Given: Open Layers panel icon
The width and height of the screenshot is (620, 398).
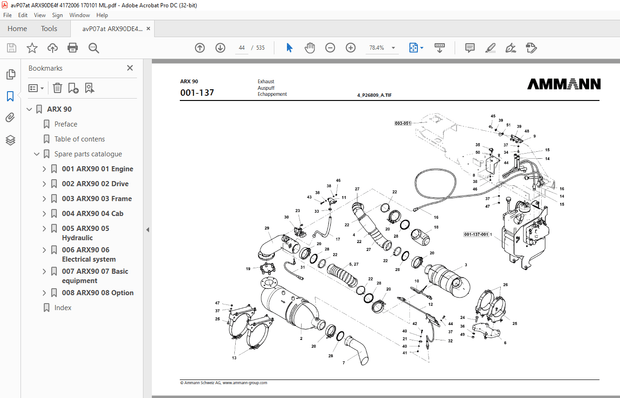Looking at the screenshot, I should [10, 140].
